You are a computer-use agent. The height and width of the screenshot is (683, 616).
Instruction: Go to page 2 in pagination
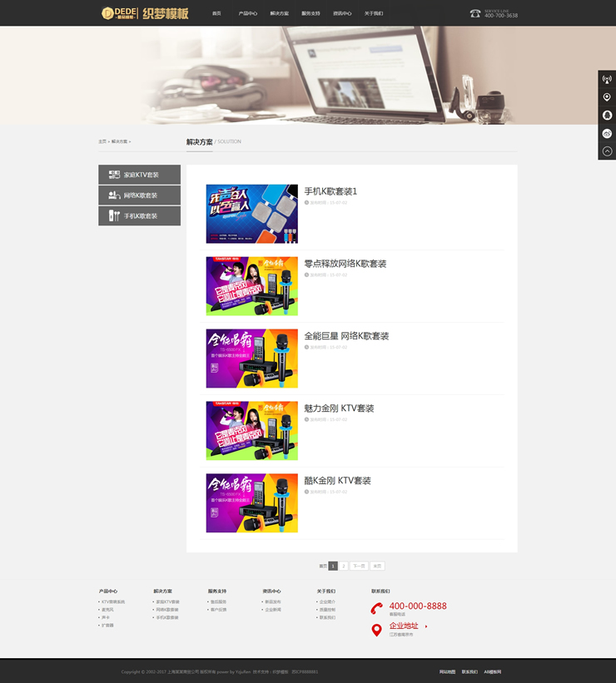click(x=343, y=566)
